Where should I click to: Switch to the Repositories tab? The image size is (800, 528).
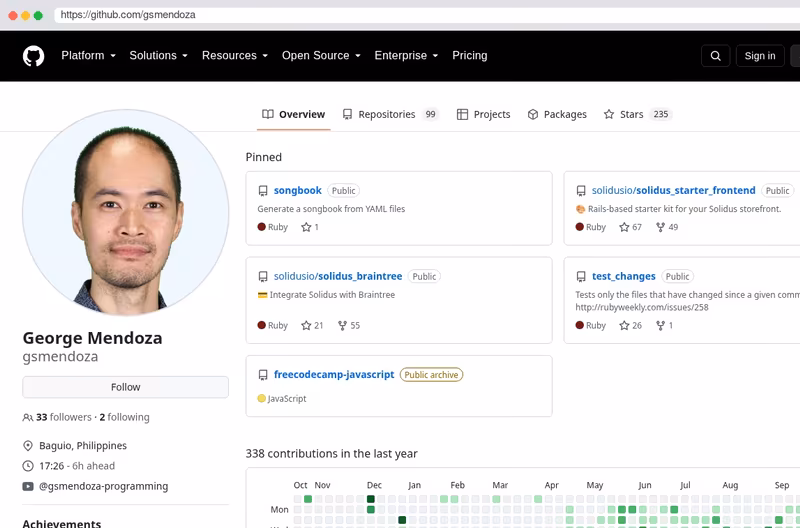[x=390, y=114]
